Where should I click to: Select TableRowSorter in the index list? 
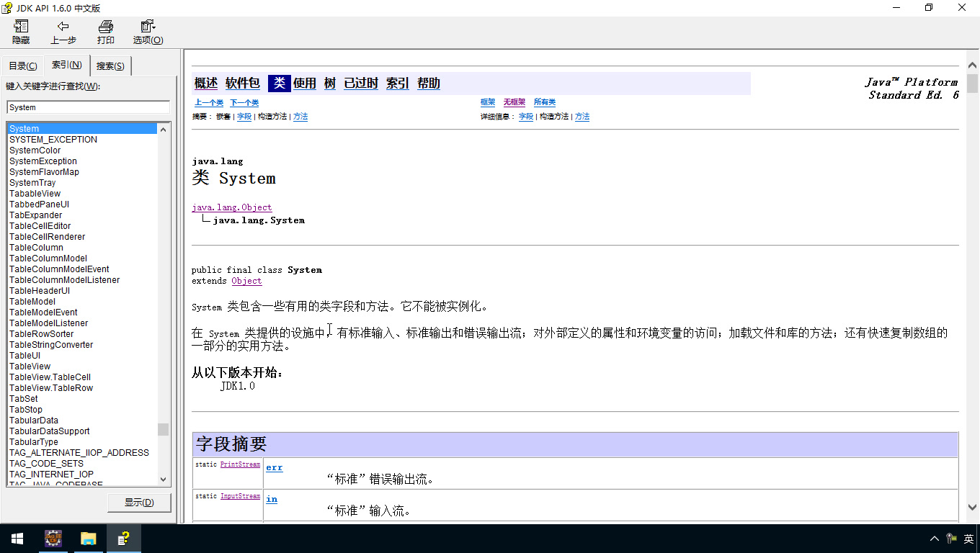coord(42,334)
